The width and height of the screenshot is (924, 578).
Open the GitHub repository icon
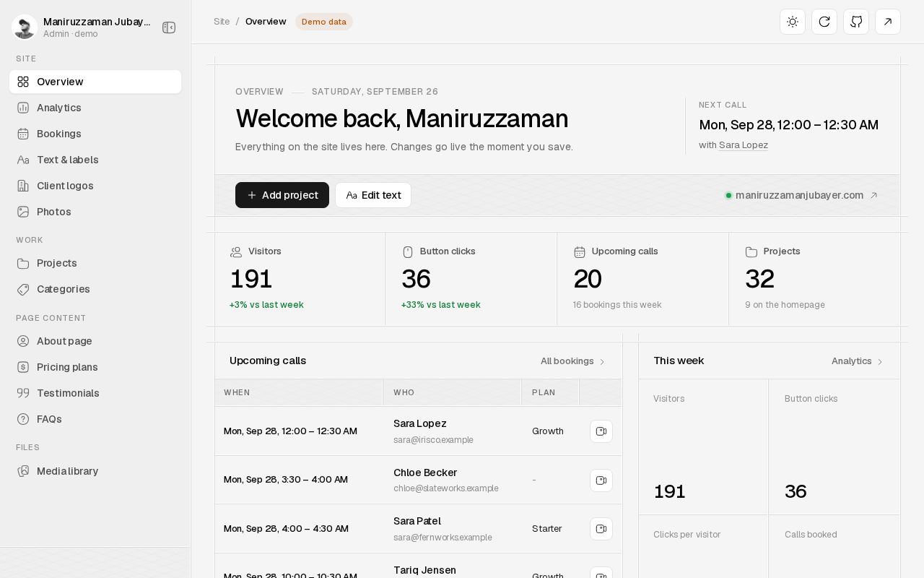coord(856,22)
